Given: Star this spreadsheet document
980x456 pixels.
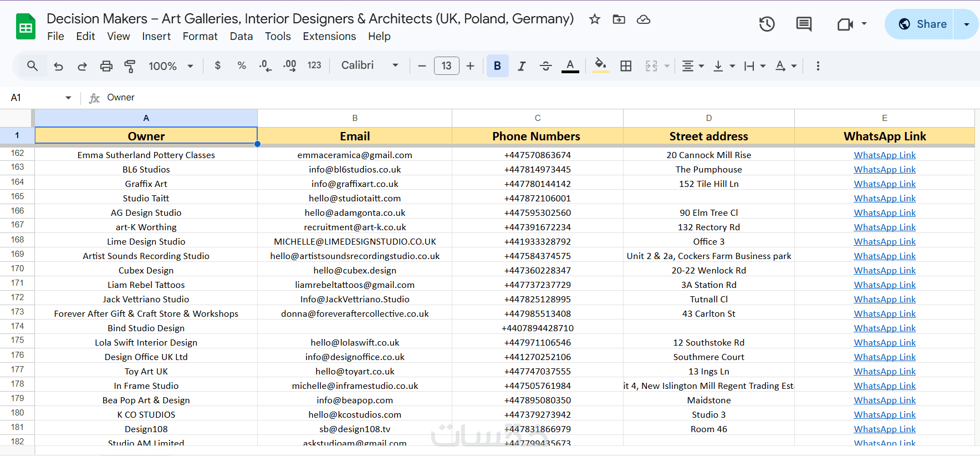Looking at the screenshot, I should click(x=595, y=19).
